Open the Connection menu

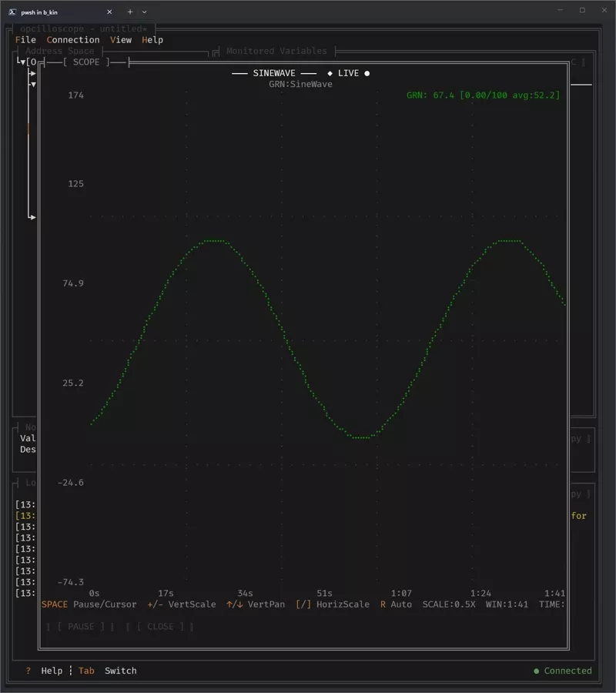click(x=73, y=39)
